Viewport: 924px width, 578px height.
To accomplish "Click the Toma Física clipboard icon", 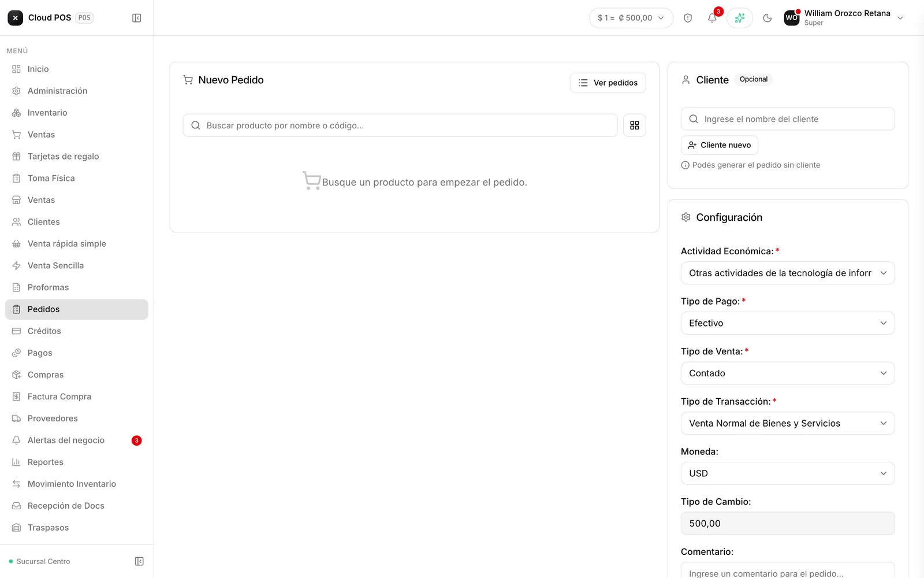I will (16, 179).
